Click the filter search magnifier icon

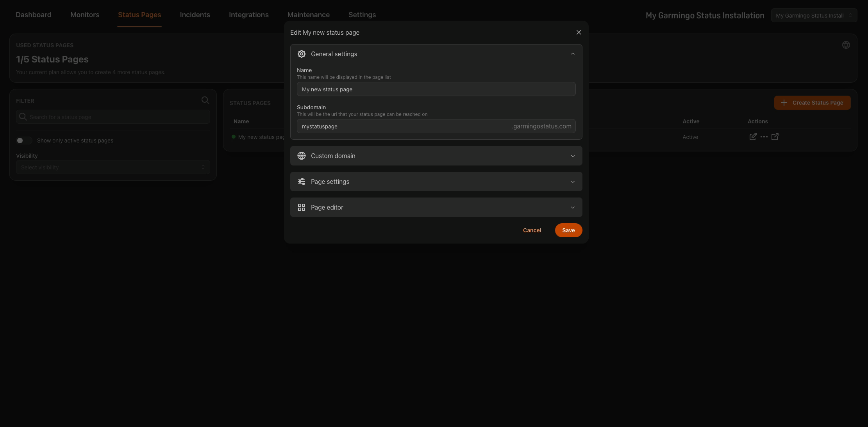[205, 100]
